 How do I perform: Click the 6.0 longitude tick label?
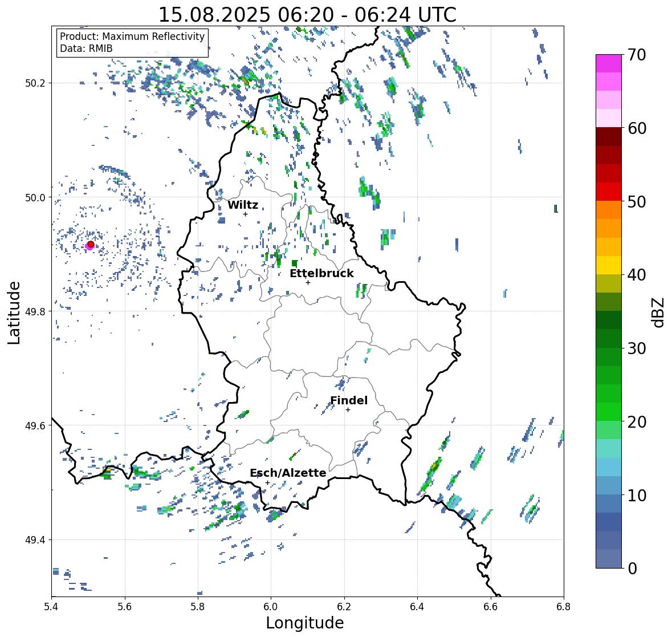(271, 606)
